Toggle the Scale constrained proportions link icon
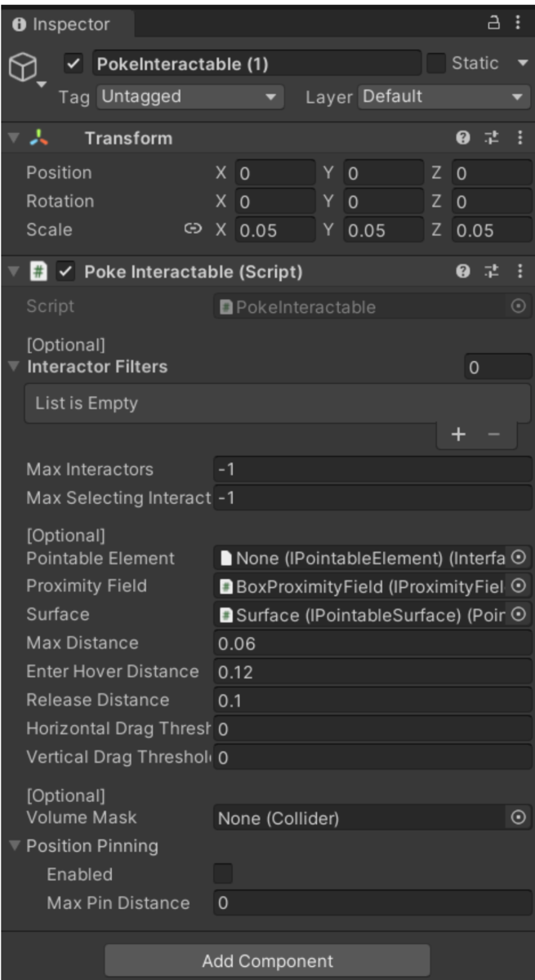Image resolution: width=535 pixels, height=980 pixels. click(193, 229)
